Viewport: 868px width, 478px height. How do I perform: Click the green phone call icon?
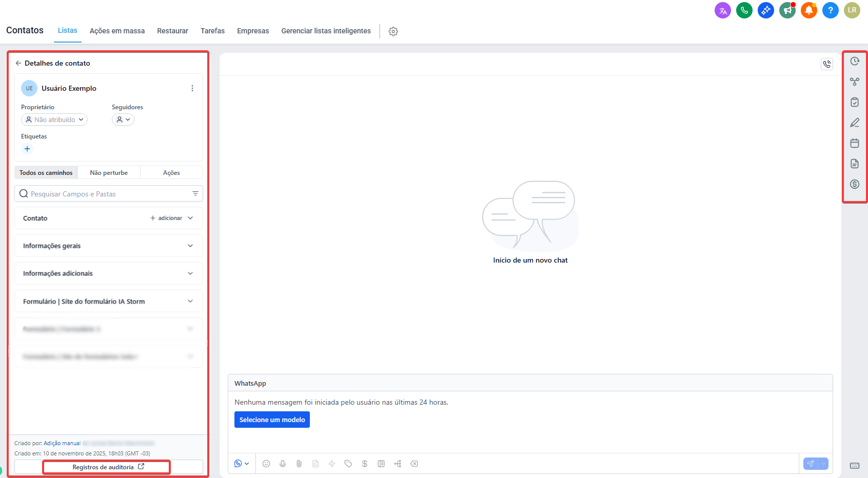click(x=744, y=10)
